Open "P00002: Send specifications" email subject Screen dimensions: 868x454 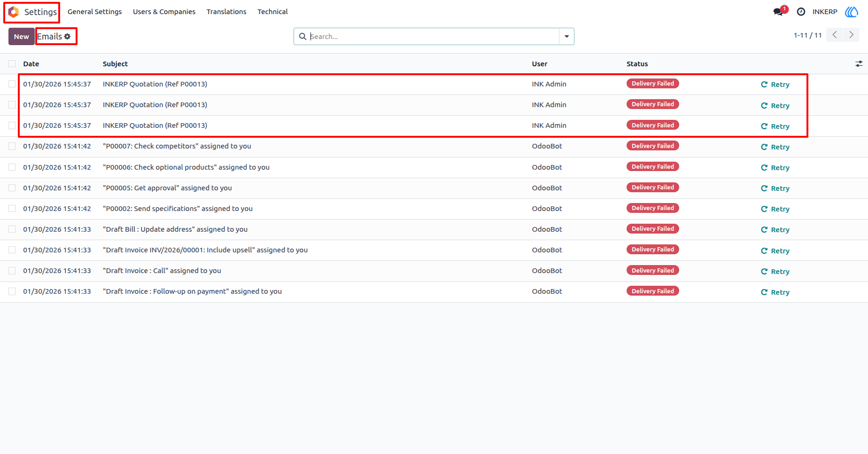[178, 209]
